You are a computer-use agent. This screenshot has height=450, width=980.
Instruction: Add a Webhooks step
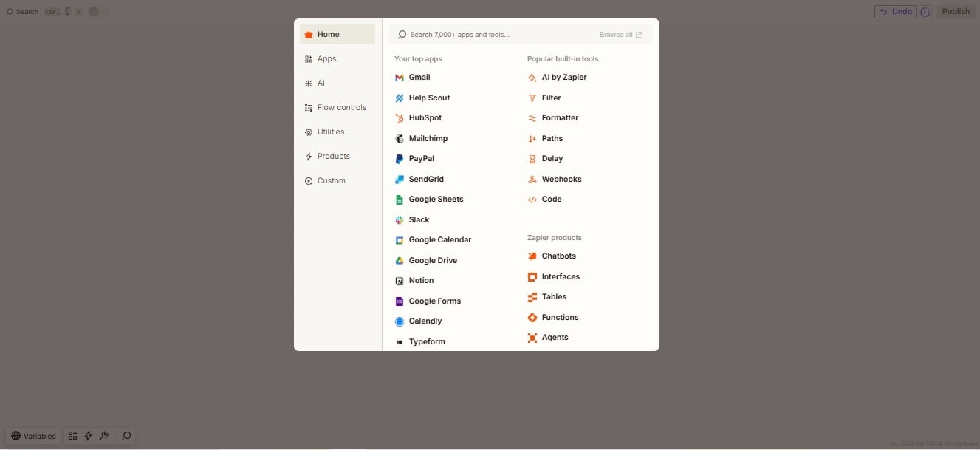tap(562, 179)
